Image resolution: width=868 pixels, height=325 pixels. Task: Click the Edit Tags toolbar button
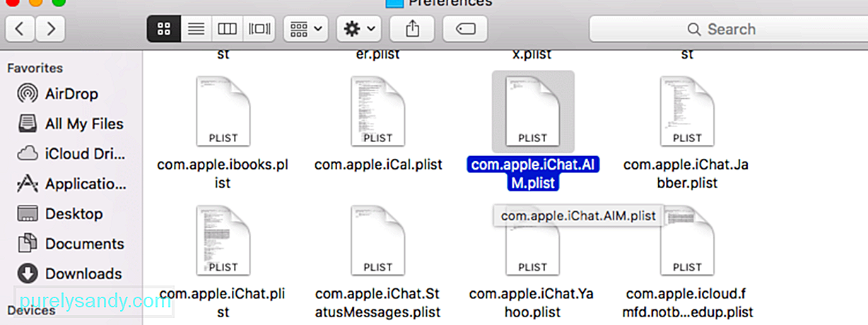point(465,29)
